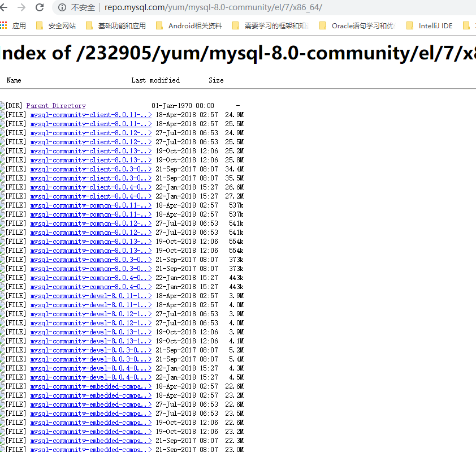
Task: Click the '27.2M' size value
Action: (235, 196)
